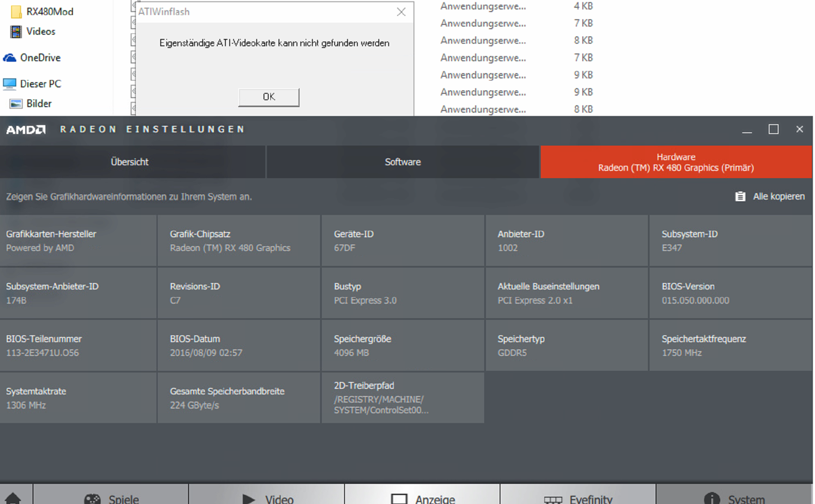Open the RX480Mod folder
This screenshot has width=815, height=504.
(49, 12)
